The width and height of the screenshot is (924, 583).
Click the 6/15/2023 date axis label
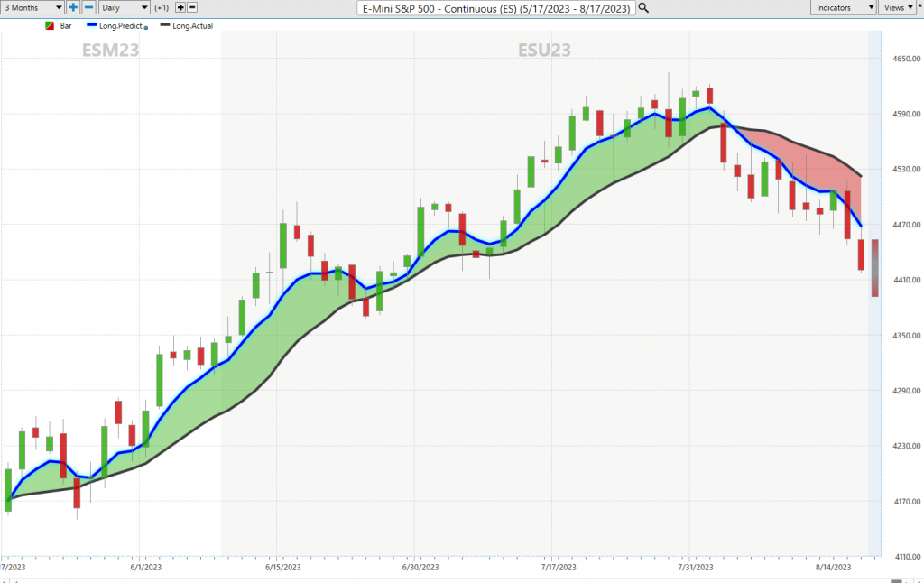tap(282, 567)
